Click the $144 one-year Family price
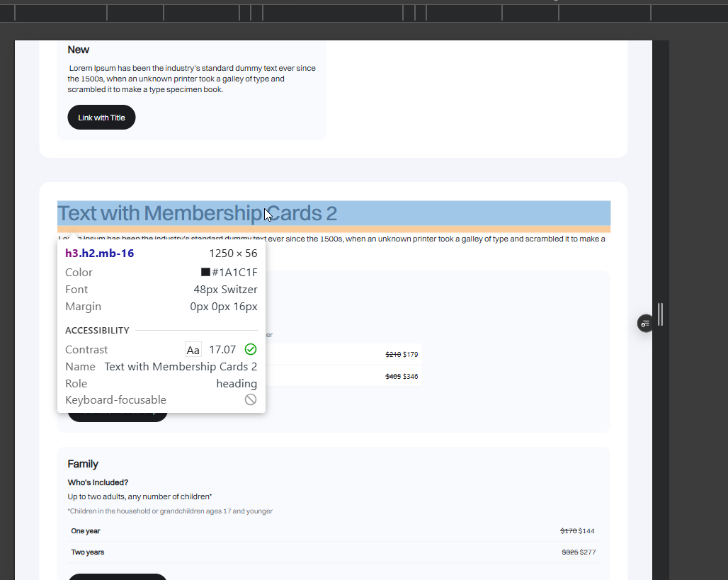728x580 pixels. tap(586, 530)
